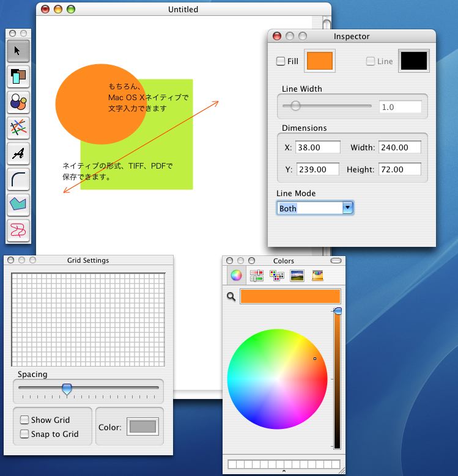Select the arrow selection tool
This screenshot has width=458, height=476.
tap(18, 51)
